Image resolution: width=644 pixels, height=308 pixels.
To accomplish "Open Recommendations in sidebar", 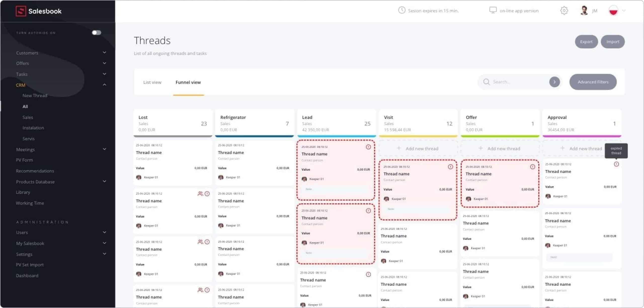I will (35, 171).
